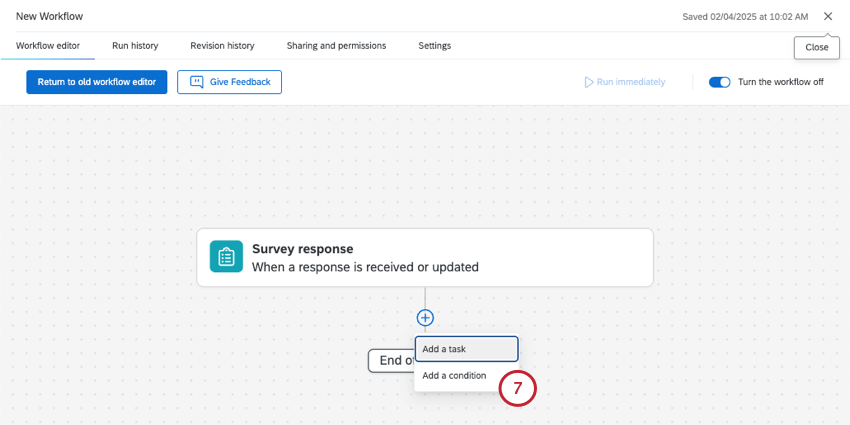Go to Sharing and permissions tab
The width and height of the screenshot is (850, 425).
[x=336, y=45]
